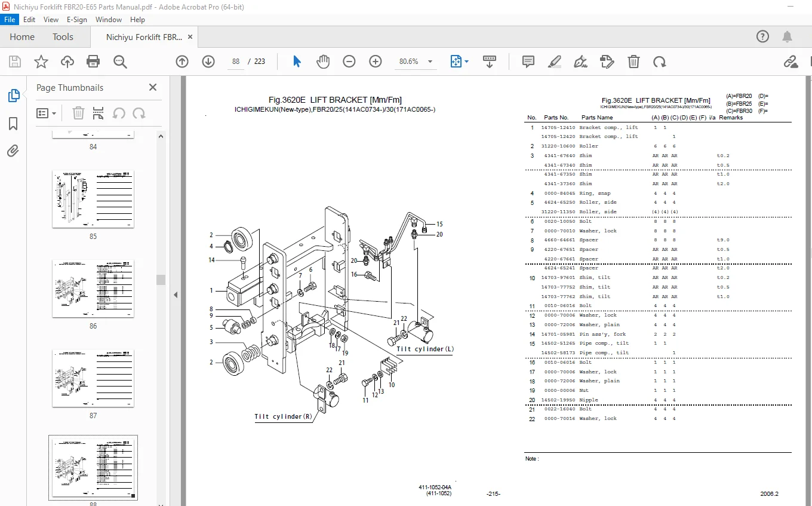The image size is (812, 506).
Task: Open the E-Sign menu
Action: tap(76, 20)
